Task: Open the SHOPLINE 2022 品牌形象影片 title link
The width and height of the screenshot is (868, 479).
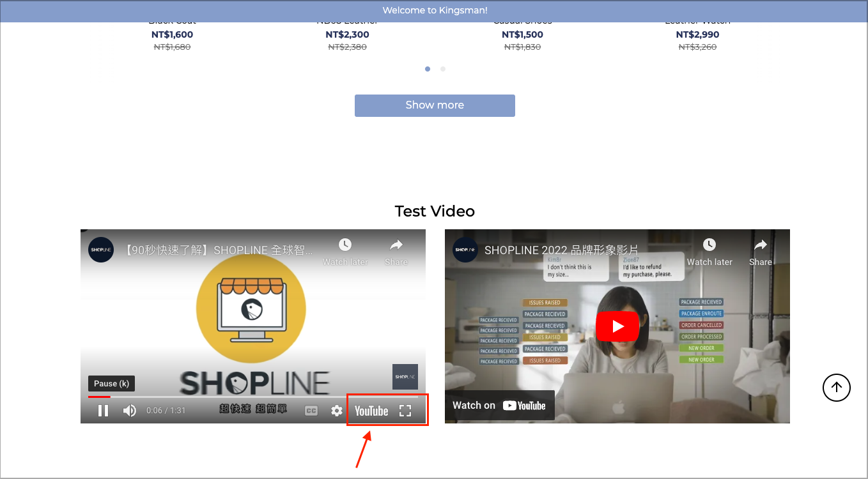Action: click(x=561, y=250)
